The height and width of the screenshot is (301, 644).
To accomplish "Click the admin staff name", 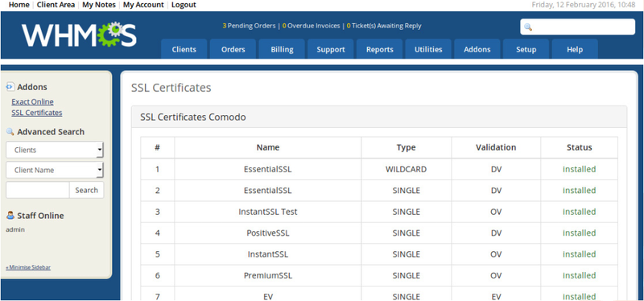I will [x=15, y=230].
